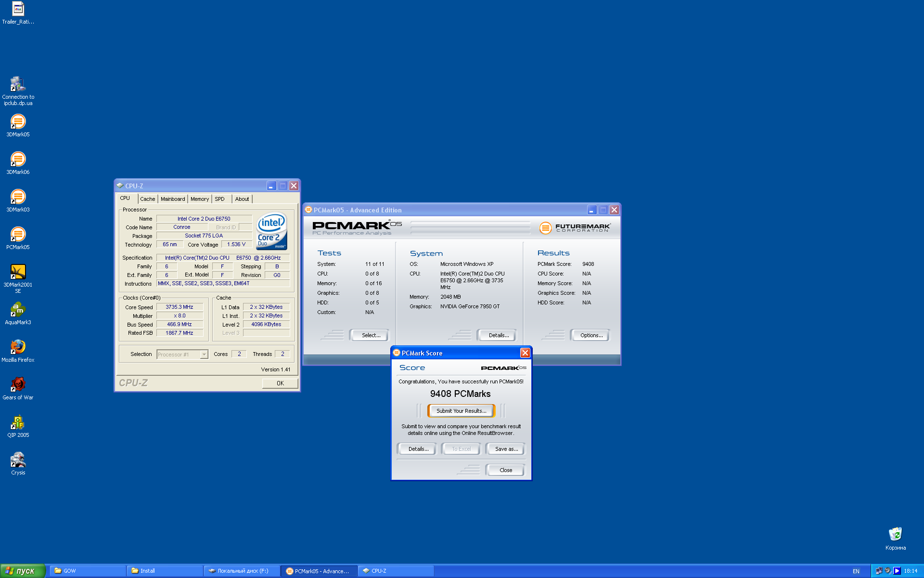The width and height of the screenshot is (924, 578).
Task: Switch to Install folder taskbar button
Action: click(165, 571)
